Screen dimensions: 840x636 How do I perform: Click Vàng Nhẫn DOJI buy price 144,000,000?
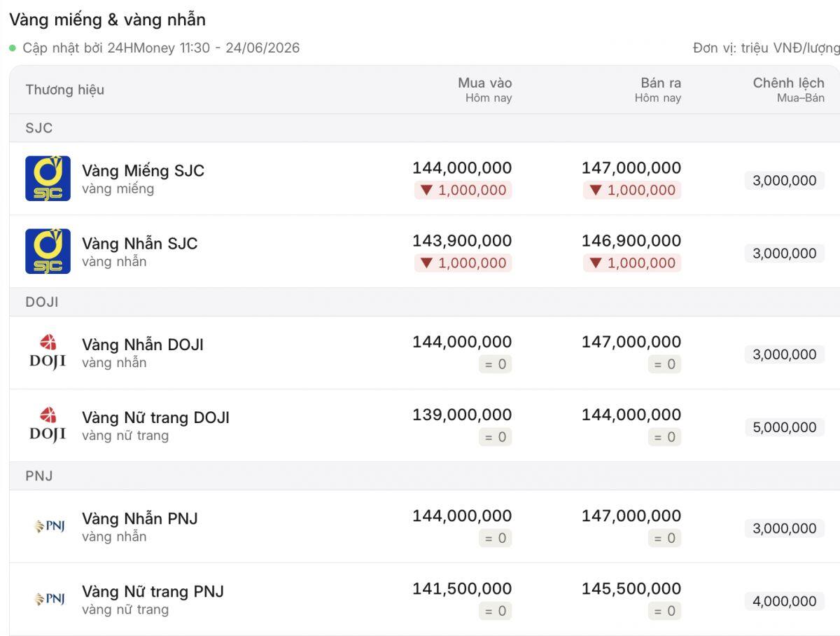click(x=462, y=342)
